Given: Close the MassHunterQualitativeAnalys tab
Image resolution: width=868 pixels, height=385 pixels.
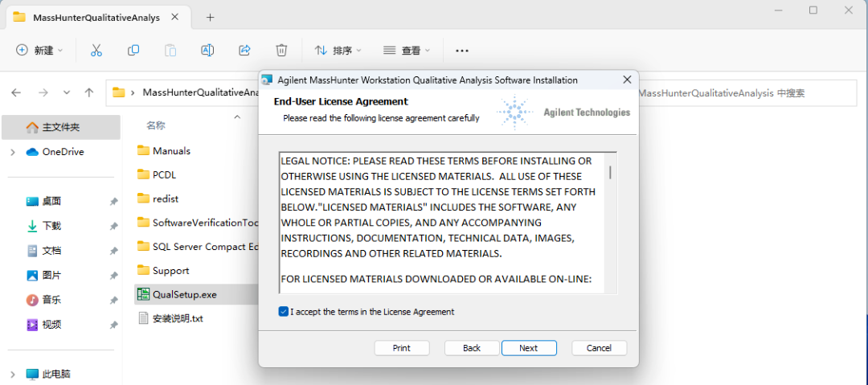Looking at the screenshot, I should click(x=175, y=17).
